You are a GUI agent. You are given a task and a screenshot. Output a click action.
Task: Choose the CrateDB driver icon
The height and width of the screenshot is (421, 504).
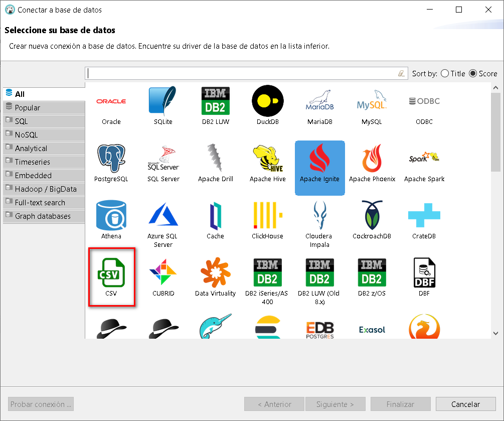point(424,215)
